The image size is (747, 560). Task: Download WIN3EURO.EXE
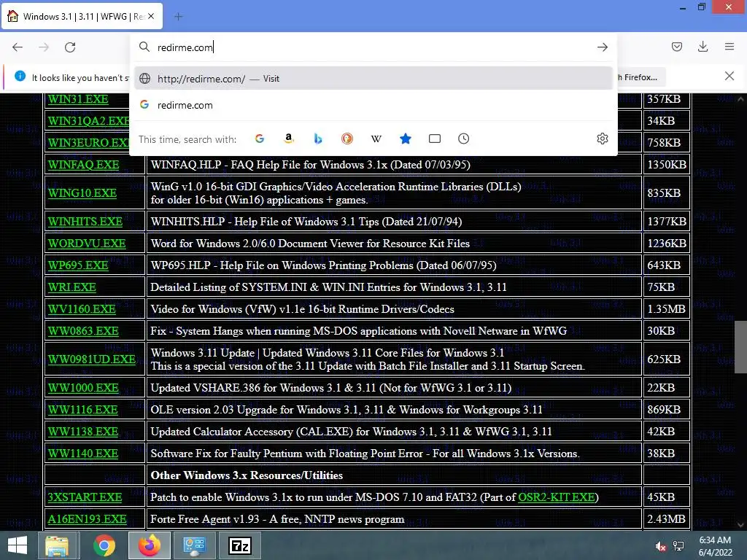click(88, 143)
